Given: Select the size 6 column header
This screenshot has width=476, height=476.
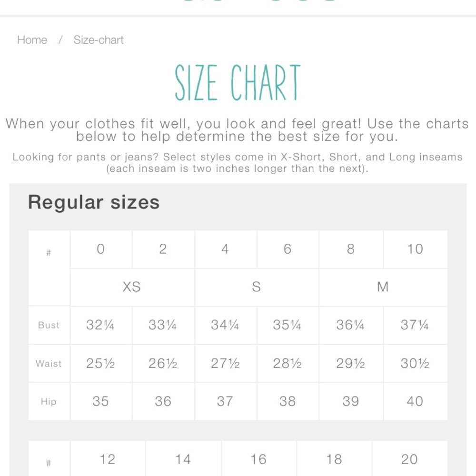Looking at the screenshot, I should 288,249.
